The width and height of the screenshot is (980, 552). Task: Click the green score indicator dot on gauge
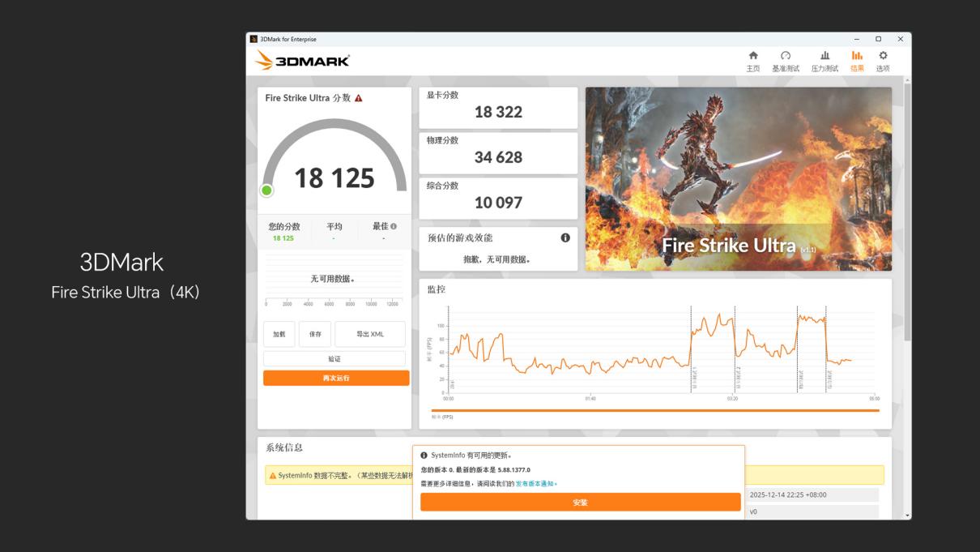click(x=266, y=190)
